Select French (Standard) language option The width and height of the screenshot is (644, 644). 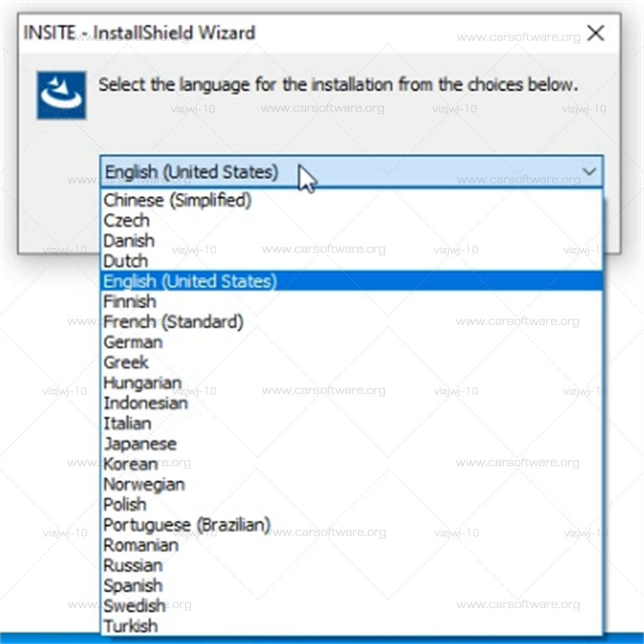(x=352, y=322)
